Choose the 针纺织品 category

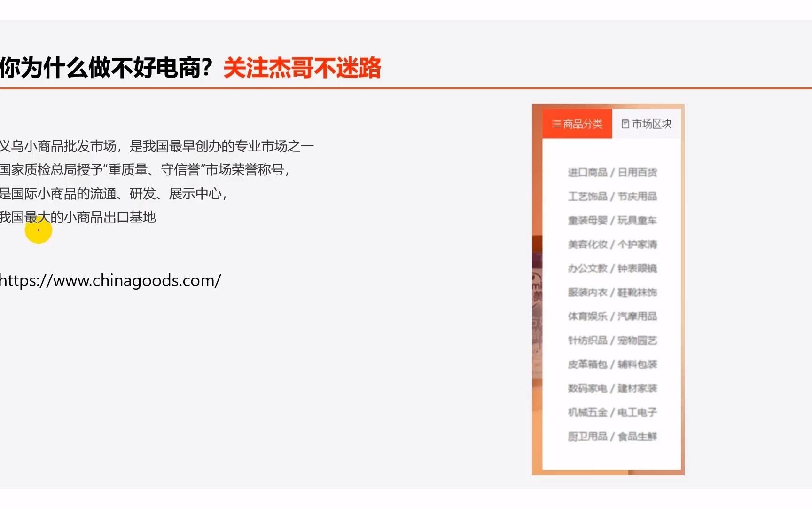pos(587,341)
